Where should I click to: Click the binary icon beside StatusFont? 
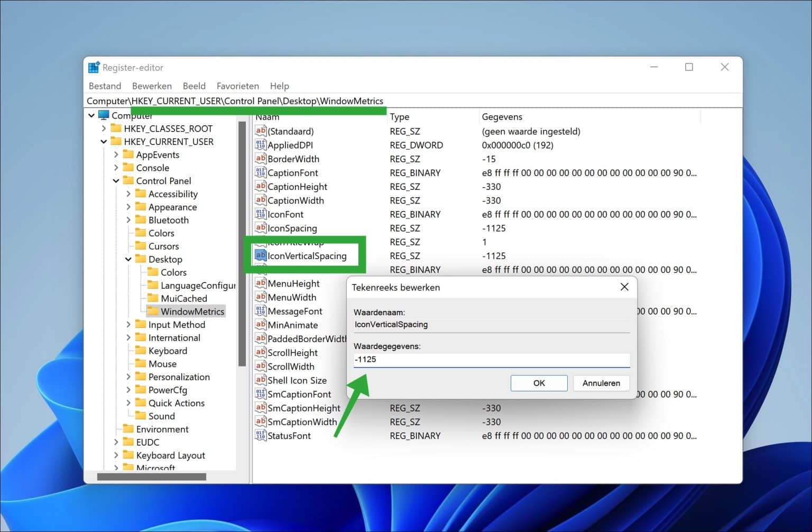(260, 435)
